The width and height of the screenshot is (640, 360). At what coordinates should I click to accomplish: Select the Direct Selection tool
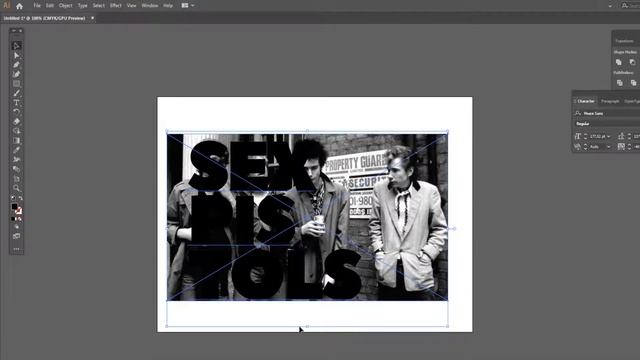click(x=16, y=56)
